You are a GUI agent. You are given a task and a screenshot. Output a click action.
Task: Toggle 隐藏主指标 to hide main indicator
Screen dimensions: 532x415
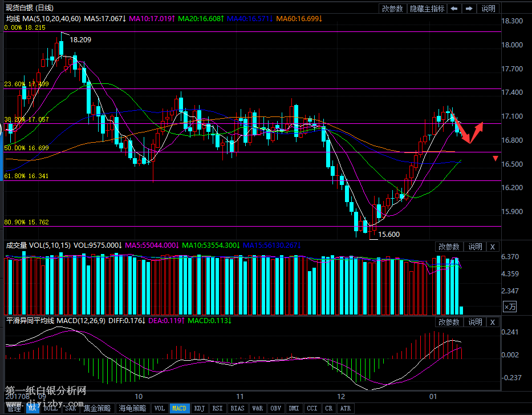click(426, 9)
